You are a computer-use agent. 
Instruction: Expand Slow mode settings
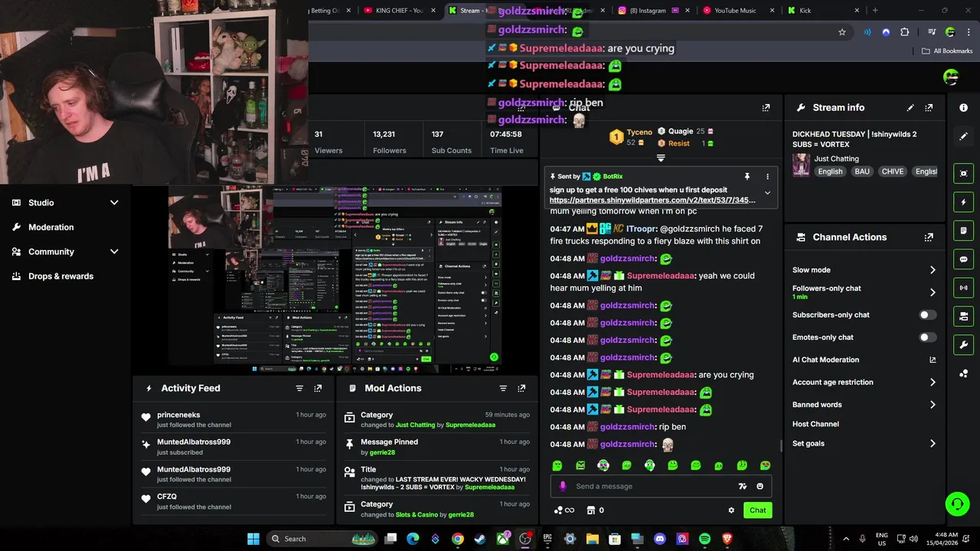tap(933, 270)
